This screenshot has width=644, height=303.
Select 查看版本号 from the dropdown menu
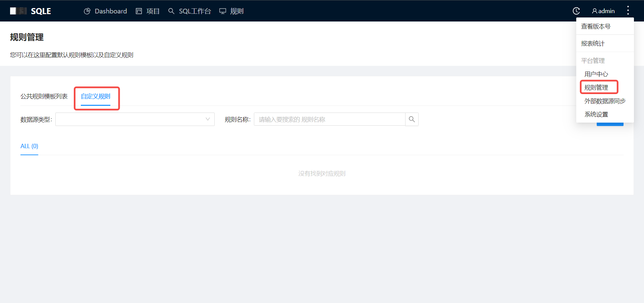click(605, 26)
